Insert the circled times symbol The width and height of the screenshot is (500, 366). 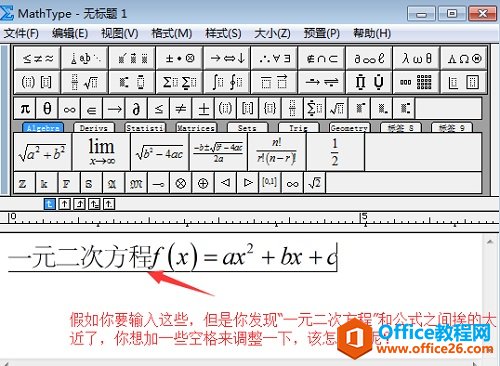tap(181, 183)
